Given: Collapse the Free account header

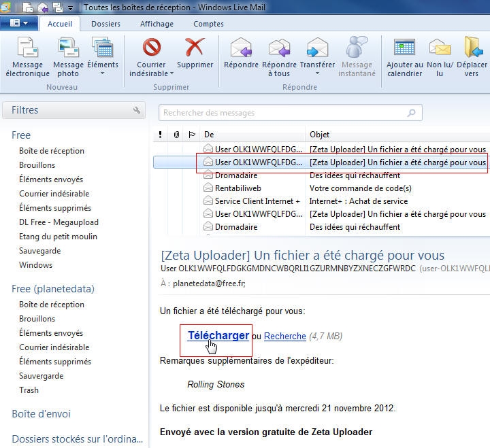Looking at the screenshot, I should point(21,135).
